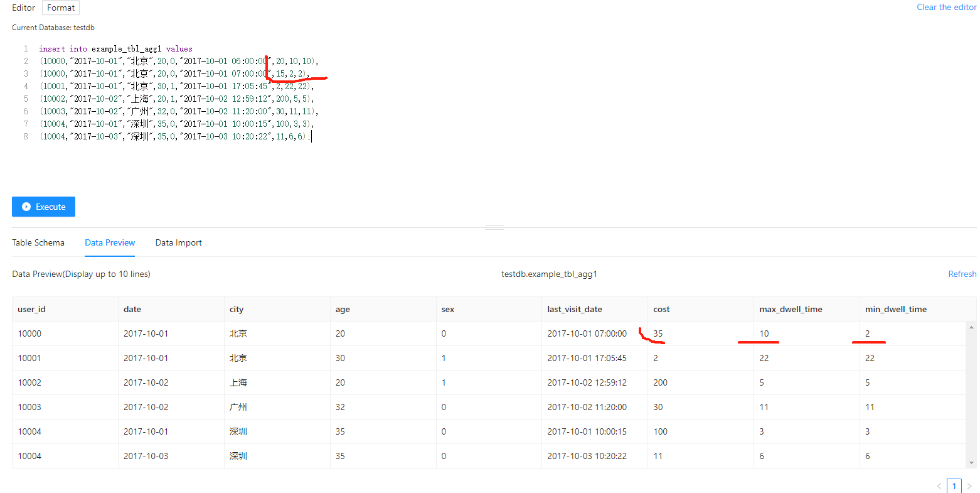Select the Data Preview tab
980x493 pixels.
click(x=110, y=242)
